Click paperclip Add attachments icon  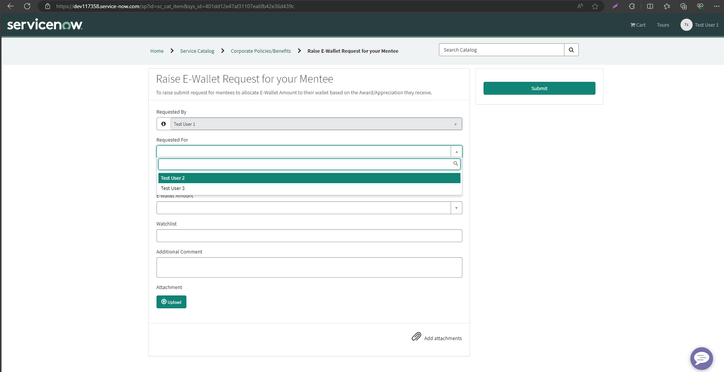pos(416,336)
